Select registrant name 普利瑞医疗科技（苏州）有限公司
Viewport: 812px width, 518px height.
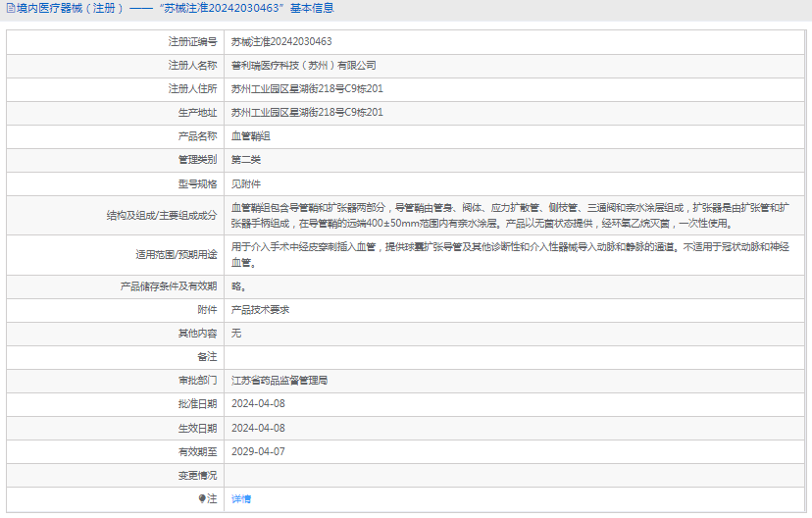click(x=303, y=66)
